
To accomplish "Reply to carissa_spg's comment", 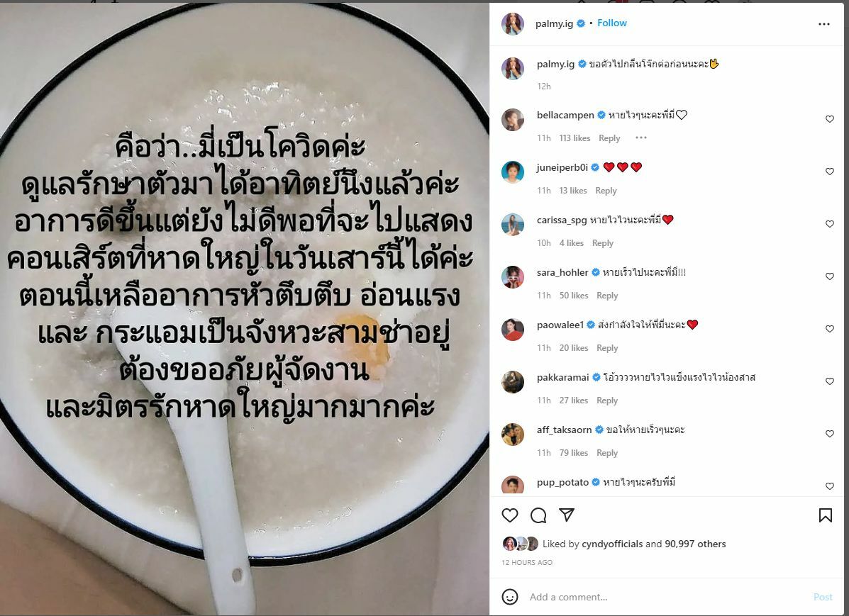I will pyautogui.click(x=603, y=243).
